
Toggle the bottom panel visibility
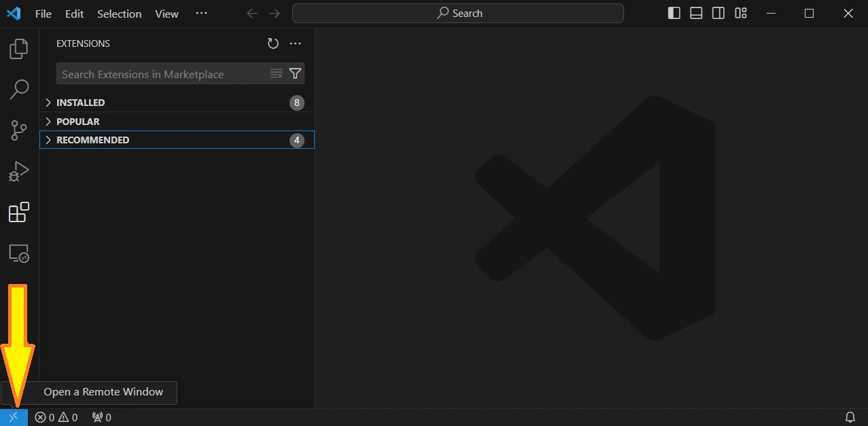coord(696,14)
